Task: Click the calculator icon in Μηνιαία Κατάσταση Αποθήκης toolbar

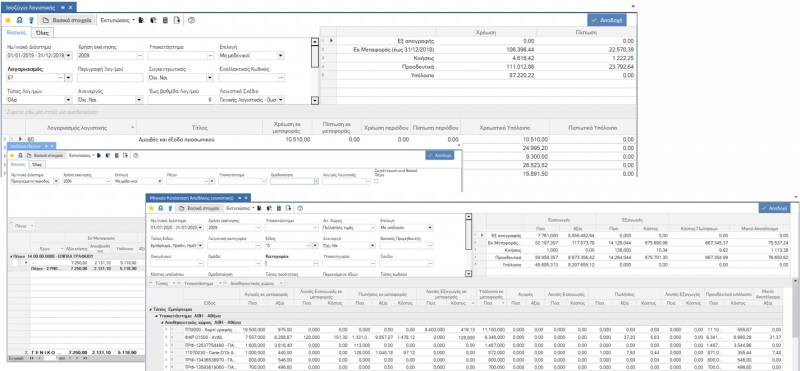Action: point(279,208)
